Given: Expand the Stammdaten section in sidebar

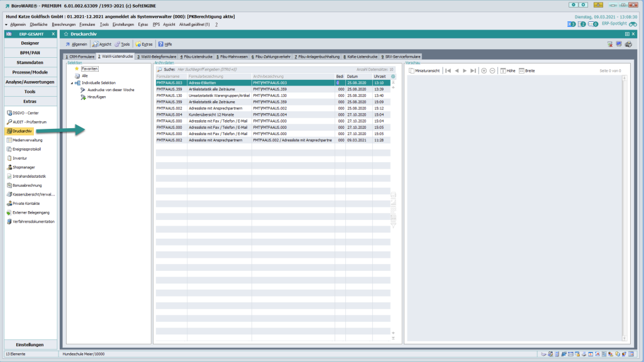Looking at the screenshot, I should (x=30, y=63).
